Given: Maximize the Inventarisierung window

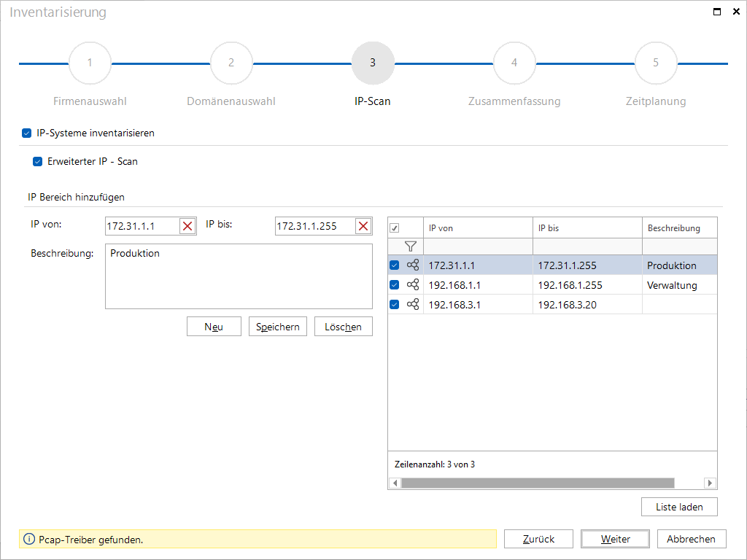Looking at the screenshot, I should tap(716, 12).
